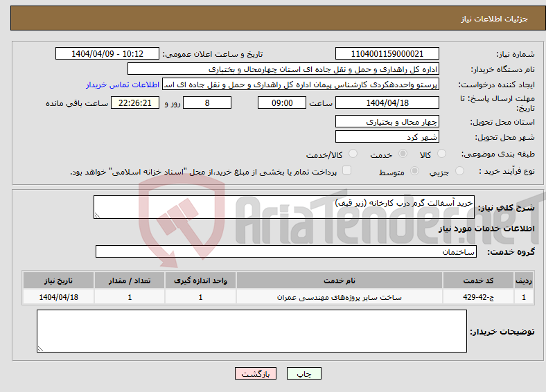546x392 pixels.
Task: Click the remaining time field 22:26:21
Action: coord(135,103)
